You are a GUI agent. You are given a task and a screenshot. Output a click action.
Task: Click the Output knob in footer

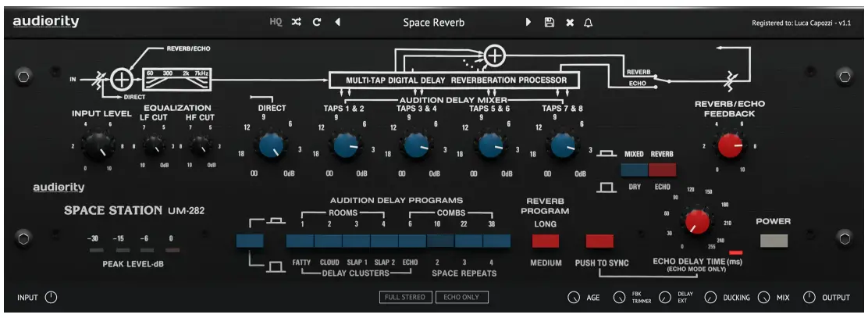pos(809,298)
